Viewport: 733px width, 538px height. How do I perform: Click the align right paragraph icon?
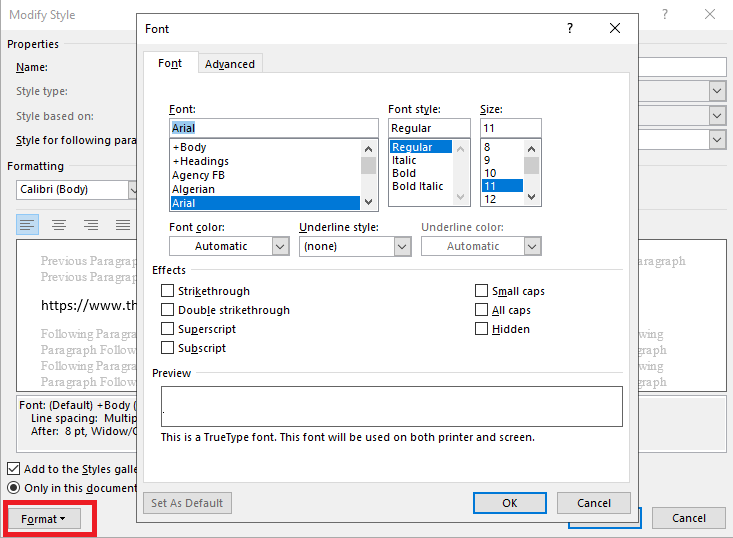coord(91,225)
